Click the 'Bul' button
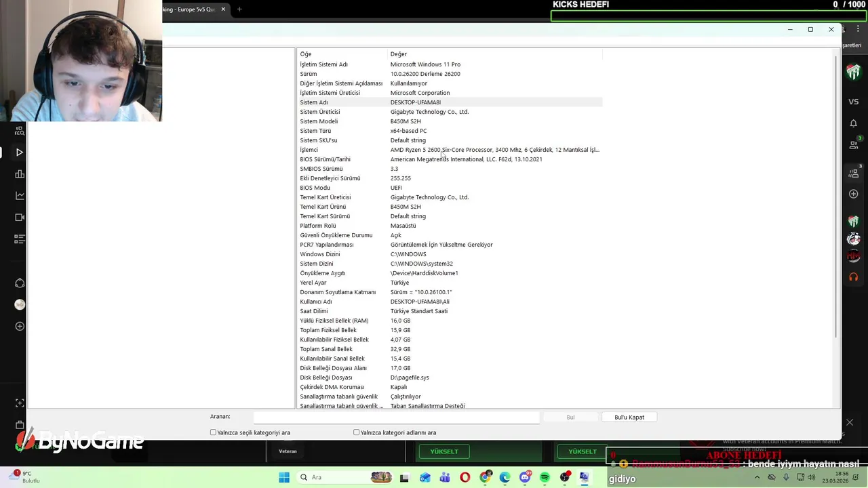Viewport: 868px width, 488px height. pos(570,418)
